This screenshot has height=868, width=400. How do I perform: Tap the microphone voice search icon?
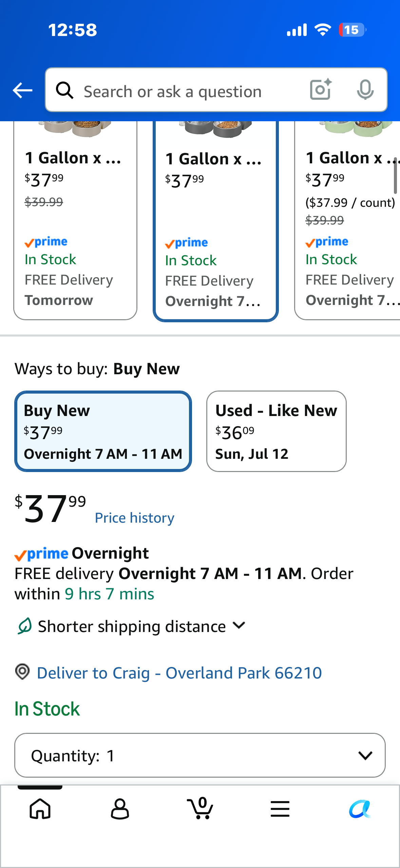pyautogui.click(x=365, y=90)
